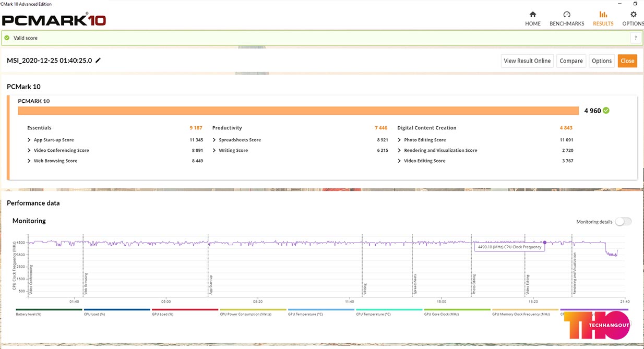Click the Digital Content Creation heading
644x349 pixels.
427,128
